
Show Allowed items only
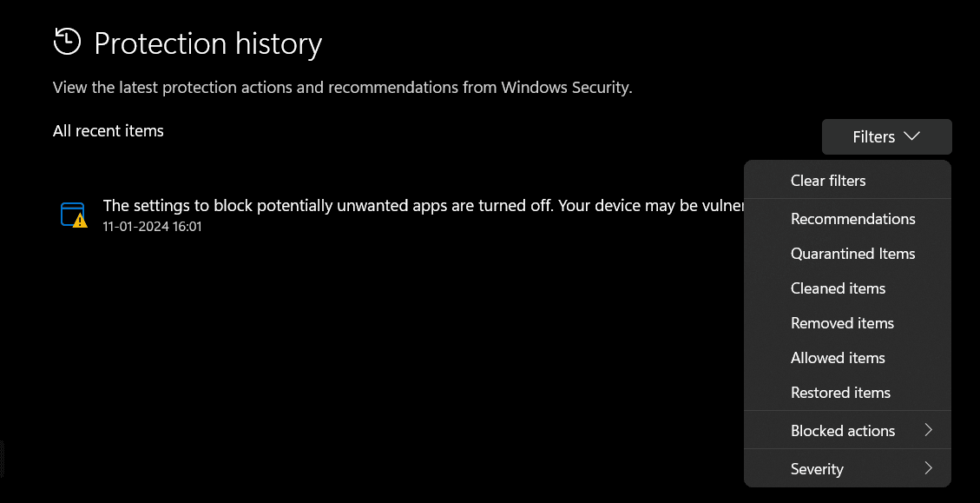click(x=838, y=357)
